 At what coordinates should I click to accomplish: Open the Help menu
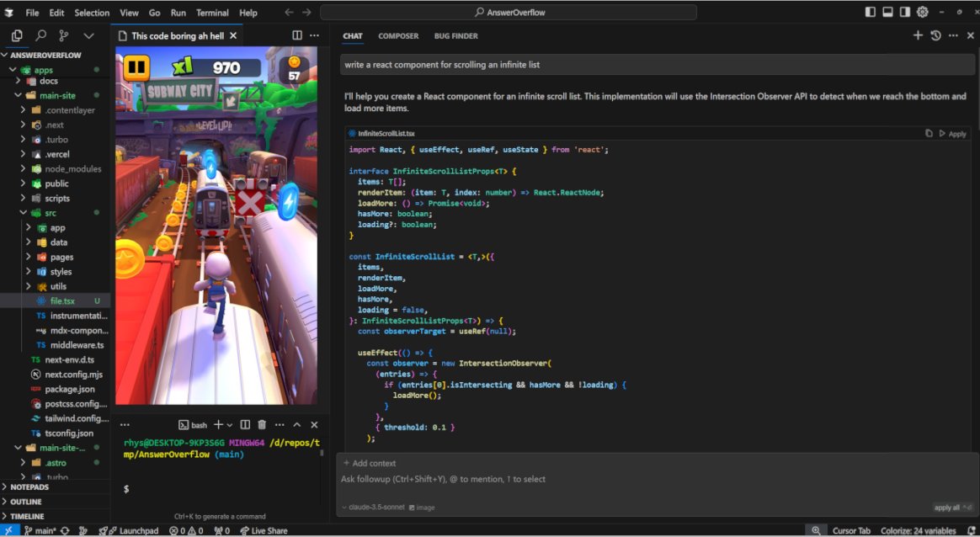pos(248,13)
